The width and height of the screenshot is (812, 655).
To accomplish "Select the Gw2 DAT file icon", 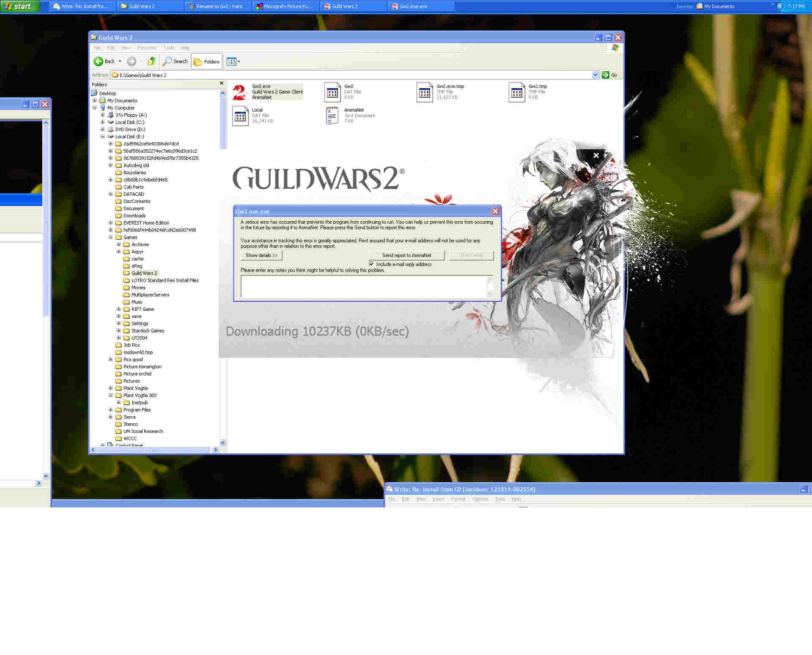I will [x=332, y=92].
